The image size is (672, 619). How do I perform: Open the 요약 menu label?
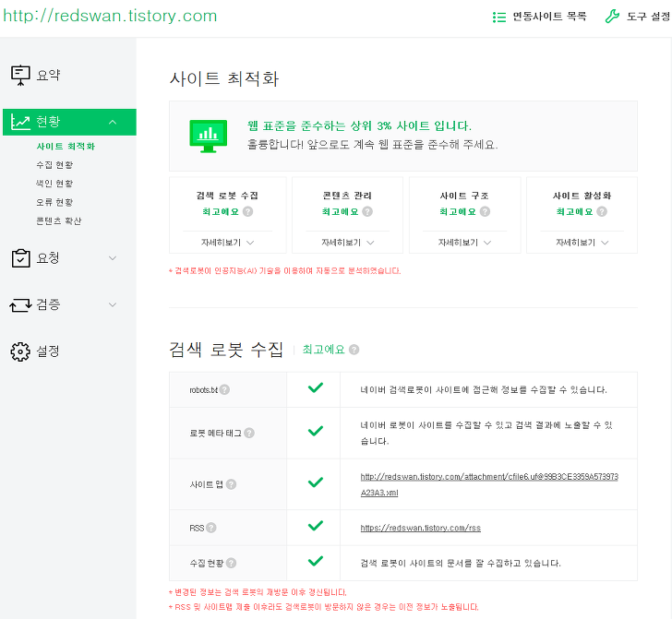pyautogui.click(x=48, y=76)
